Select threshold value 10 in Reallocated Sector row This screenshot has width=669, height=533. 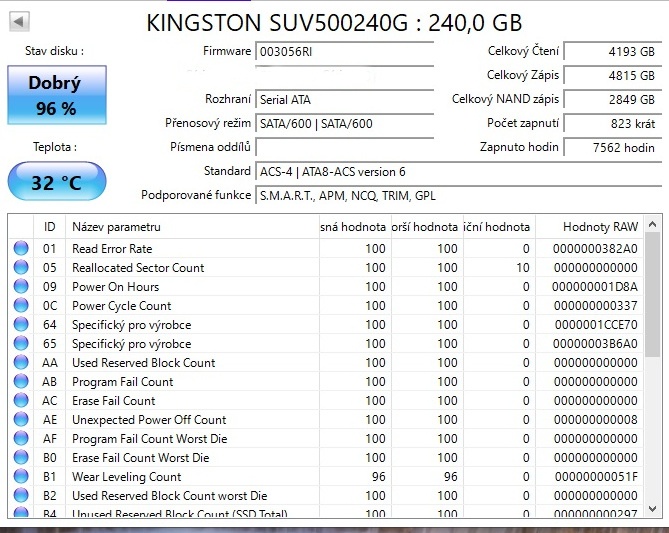tap(523, 268)
